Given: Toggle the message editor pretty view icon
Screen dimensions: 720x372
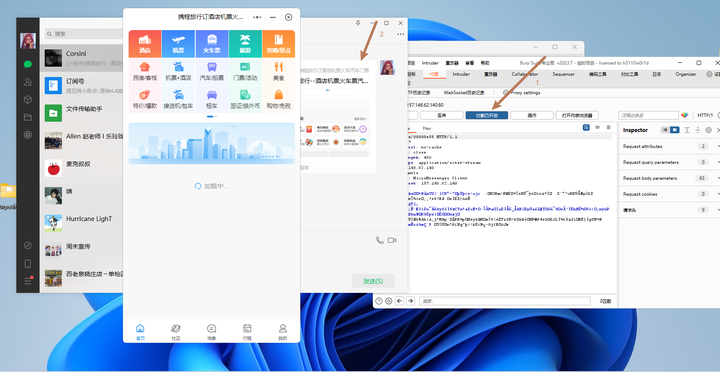Looking at the screenshot, I should 586,127.
